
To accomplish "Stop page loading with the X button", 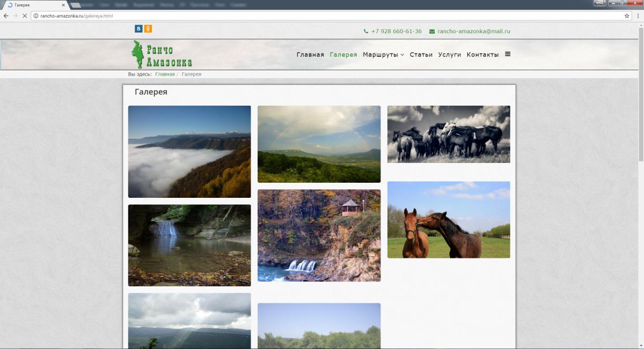I will 24,16.
